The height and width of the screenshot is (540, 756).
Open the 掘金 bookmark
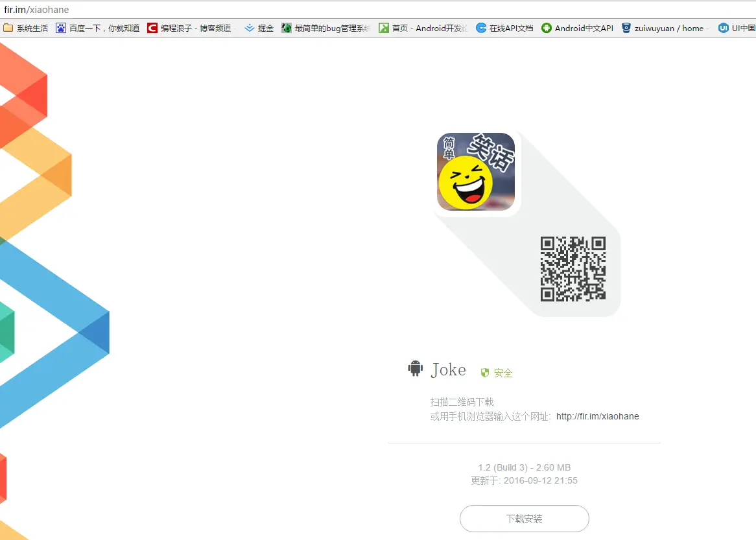pos(259,28)
